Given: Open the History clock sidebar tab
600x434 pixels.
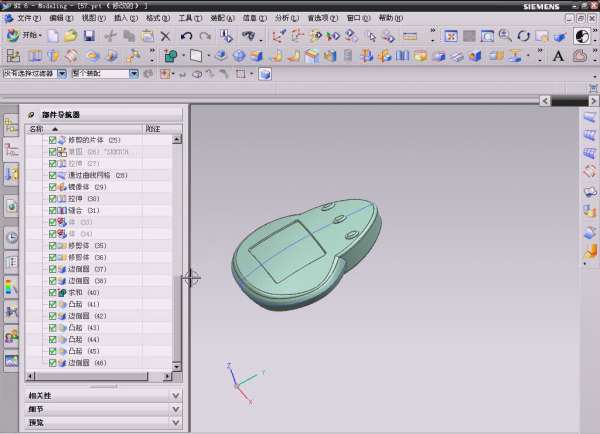Looking at the screenshot, I should pos(12,237).
